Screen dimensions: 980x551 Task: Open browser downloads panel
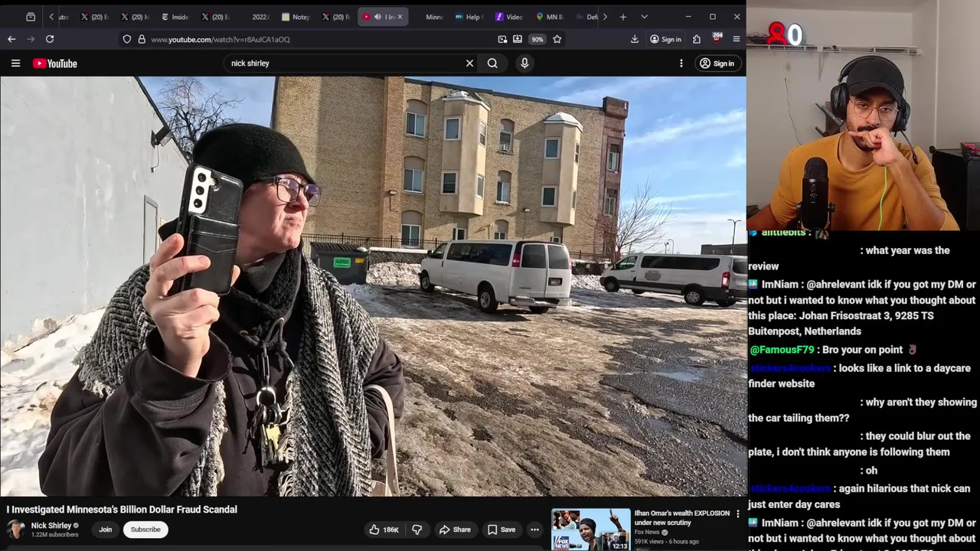click(x=635, y=39)
